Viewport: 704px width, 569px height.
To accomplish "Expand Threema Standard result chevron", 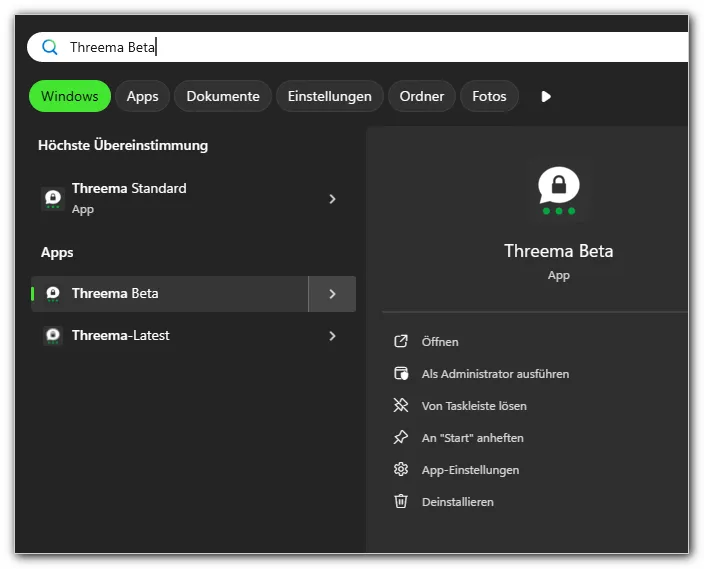I will [332, 199].
